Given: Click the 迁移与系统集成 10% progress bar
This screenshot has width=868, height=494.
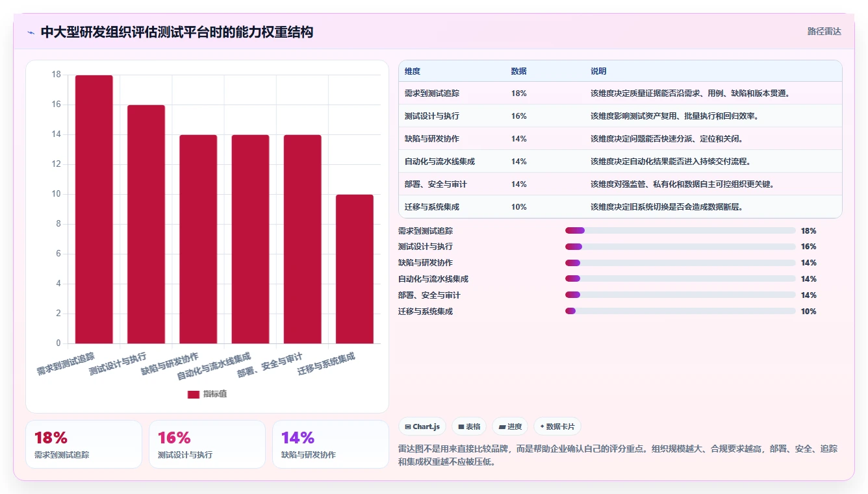Looking at the screenshot, I should (680, 312).
